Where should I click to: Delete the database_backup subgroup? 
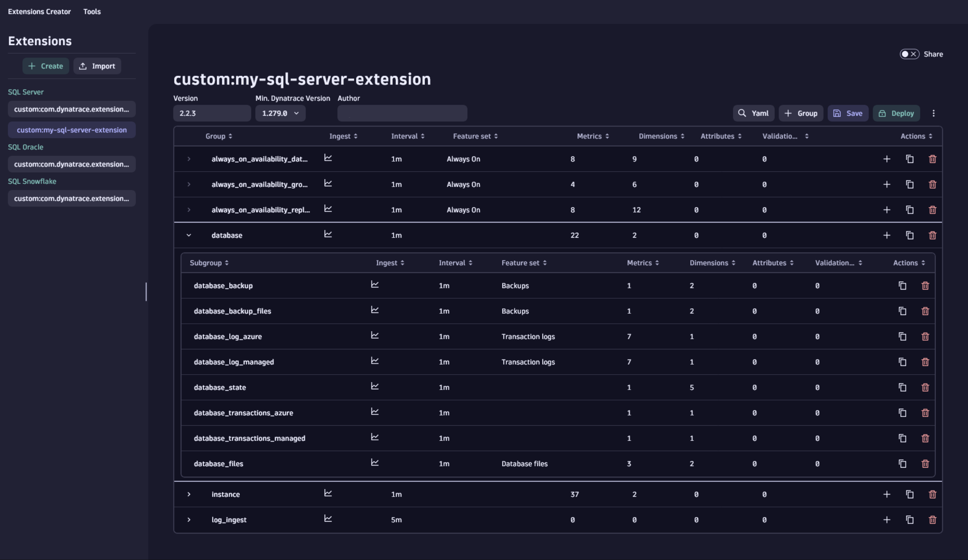coord(925,286)
